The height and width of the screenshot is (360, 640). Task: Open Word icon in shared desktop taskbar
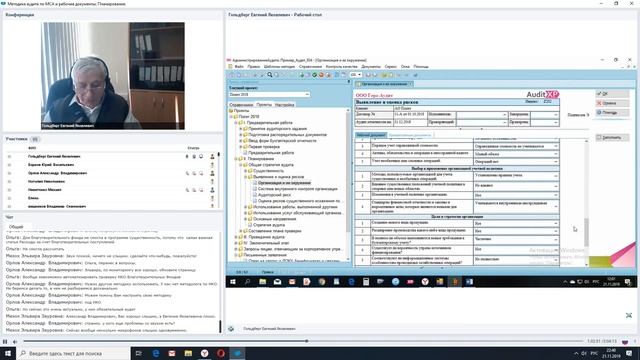[469, 282]
